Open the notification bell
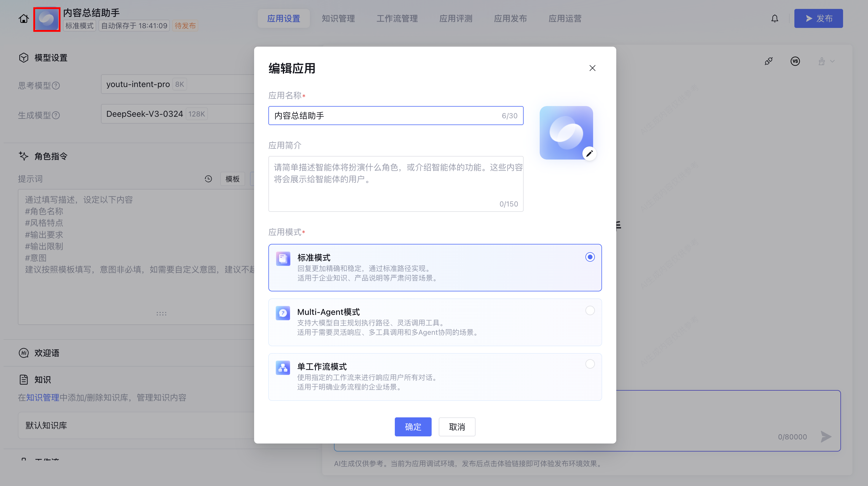 click(775, 18)
